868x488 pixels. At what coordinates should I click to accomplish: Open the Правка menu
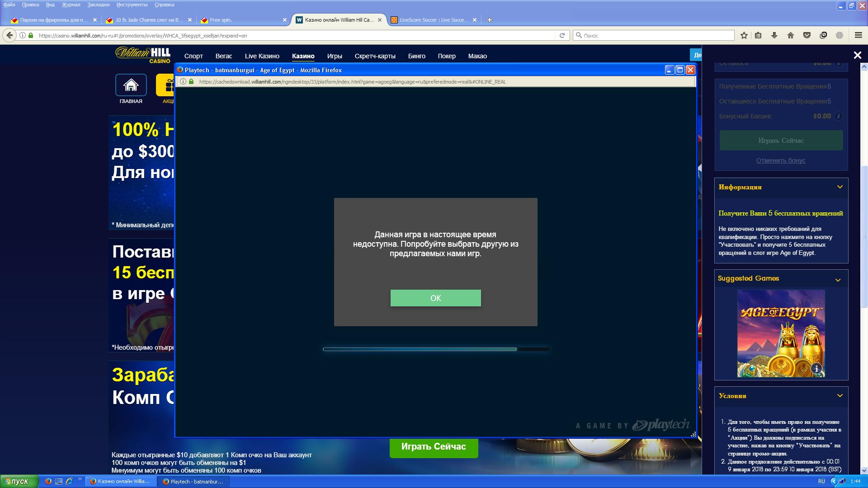pos(30,5)
